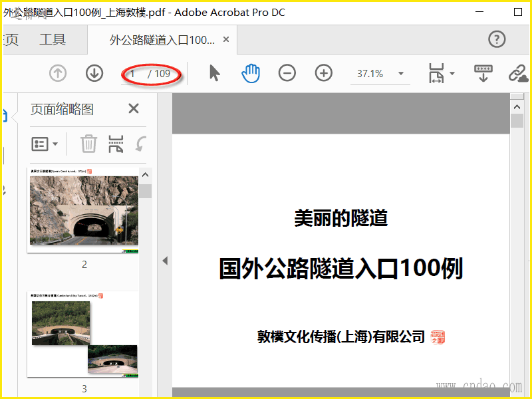Go to next page with down arrow
Image resolution: width=532 pixels, height=399 pixels.
[x=94, y=73]
